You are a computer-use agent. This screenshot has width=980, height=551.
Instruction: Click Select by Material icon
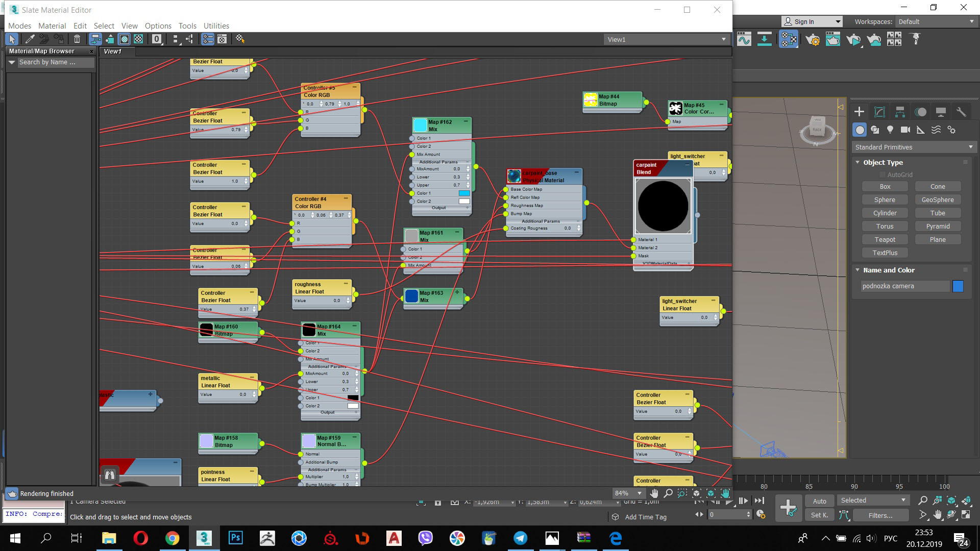240,39
